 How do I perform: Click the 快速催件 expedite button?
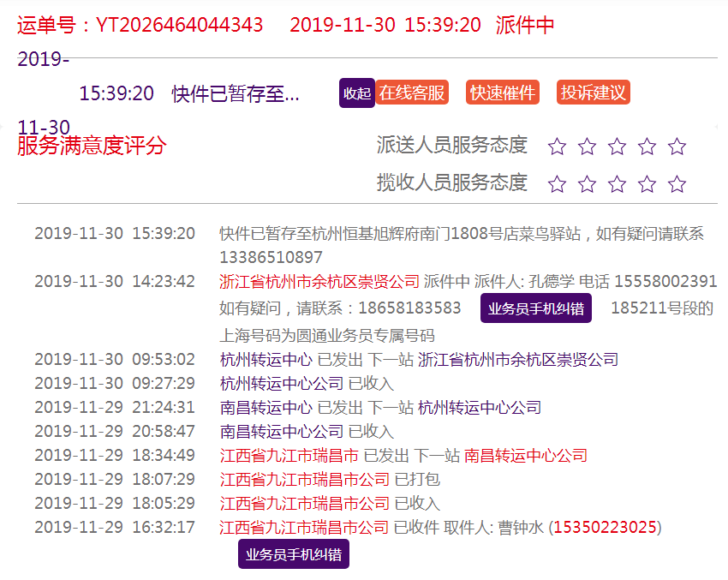pos(503,93)
